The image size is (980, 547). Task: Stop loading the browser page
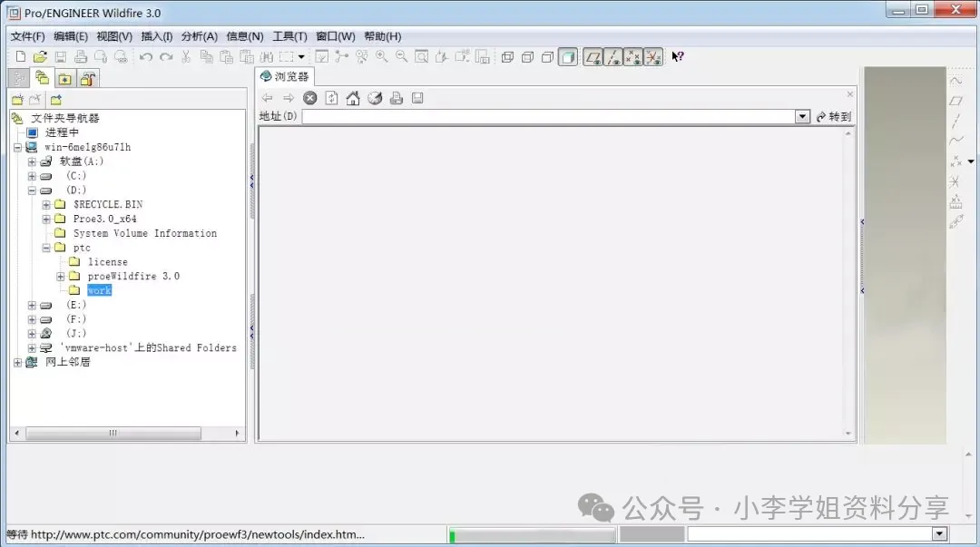[310, 98]
